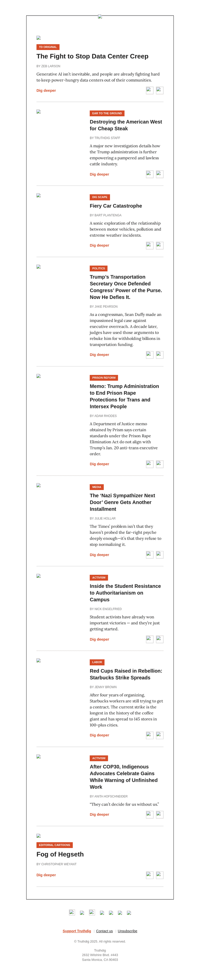
Task: Click right share icon for Prison Rape Protections memo
Action: pos(160,464)
